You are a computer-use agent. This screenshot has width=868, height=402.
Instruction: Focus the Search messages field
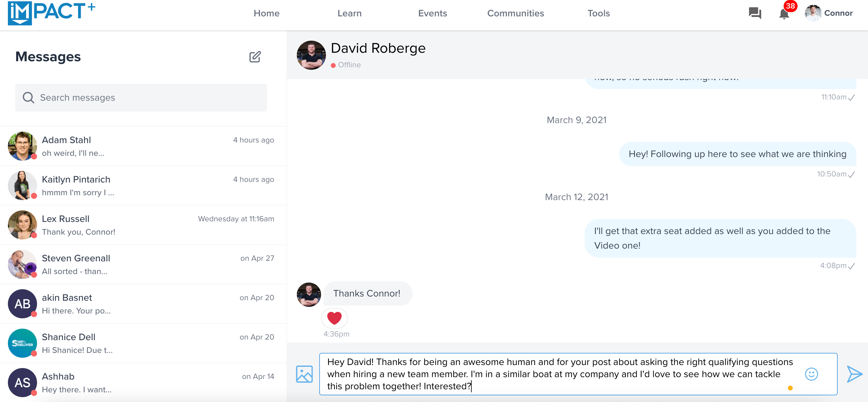click(141, 98)
